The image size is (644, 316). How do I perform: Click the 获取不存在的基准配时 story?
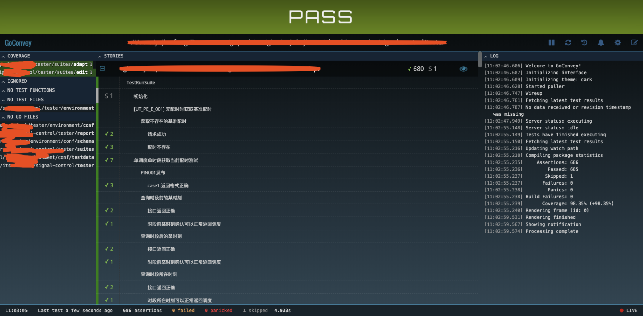[288, 121]
